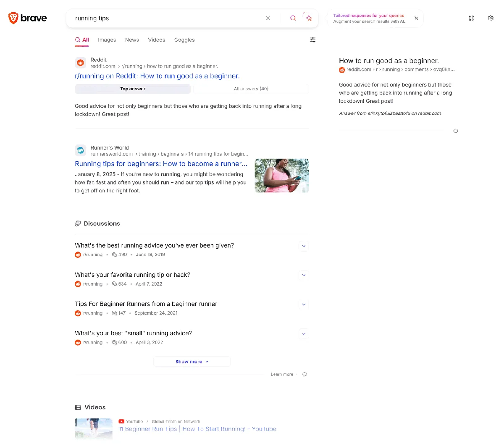504x444 pixels.
Task: Click Reddit icon beside 'Beginner Runners' discussion
Action: (78, 313)
